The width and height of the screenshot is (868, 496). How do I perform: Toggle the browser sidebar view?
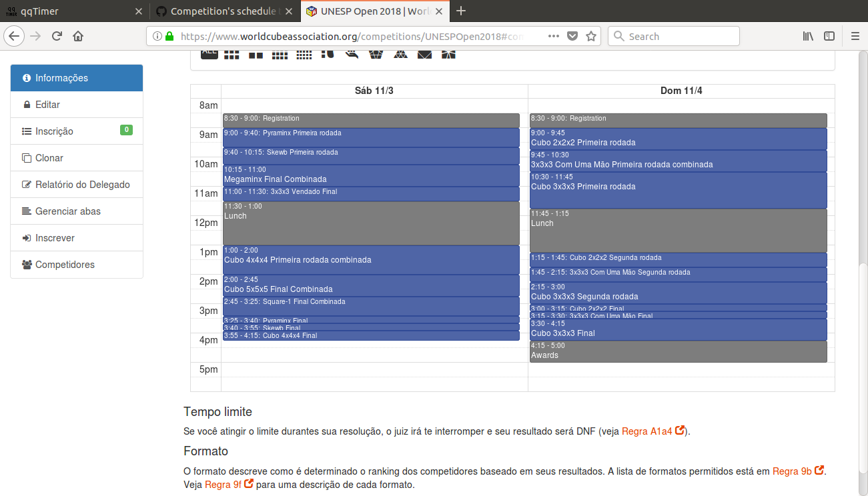(x=829, y=36)
